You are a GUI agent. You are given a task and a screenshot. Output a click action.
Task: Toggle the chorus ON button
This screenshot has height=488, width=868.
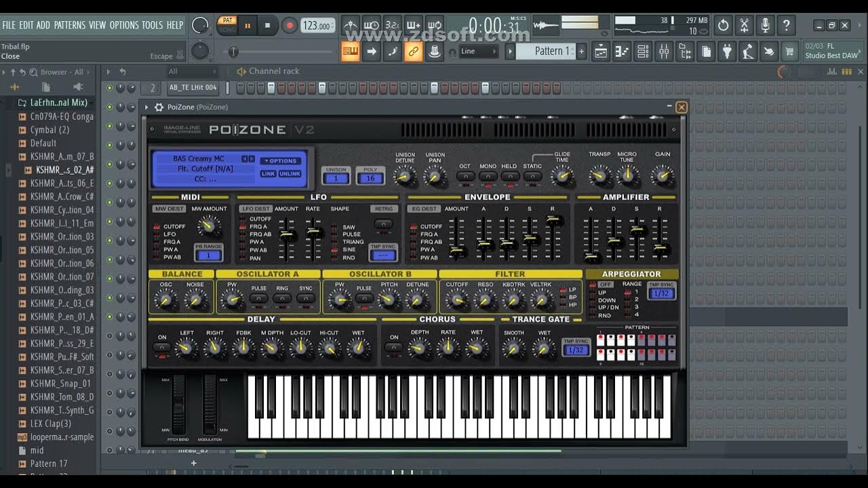point(394,347)
